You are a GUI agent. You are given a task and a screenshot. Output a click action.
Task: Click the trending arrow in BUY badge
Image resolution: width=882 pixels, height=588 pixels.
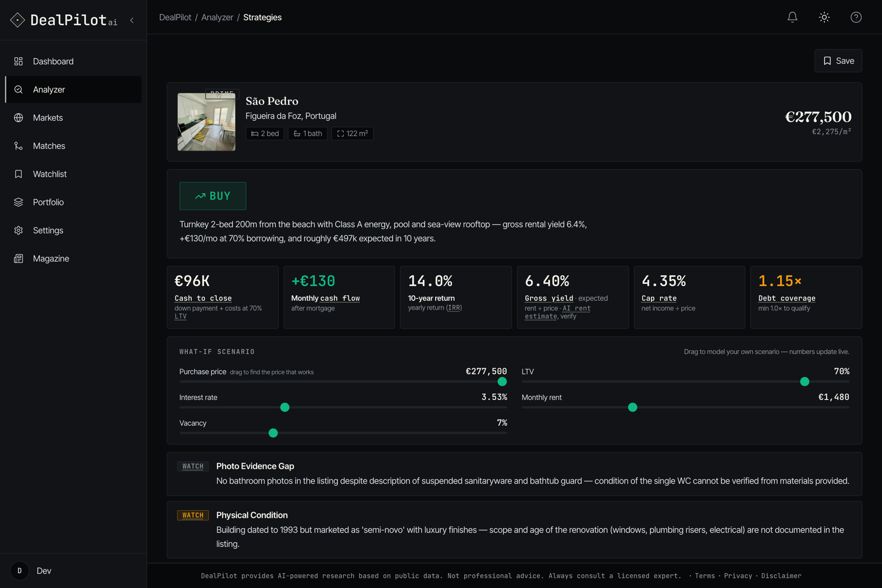point(200,196)
